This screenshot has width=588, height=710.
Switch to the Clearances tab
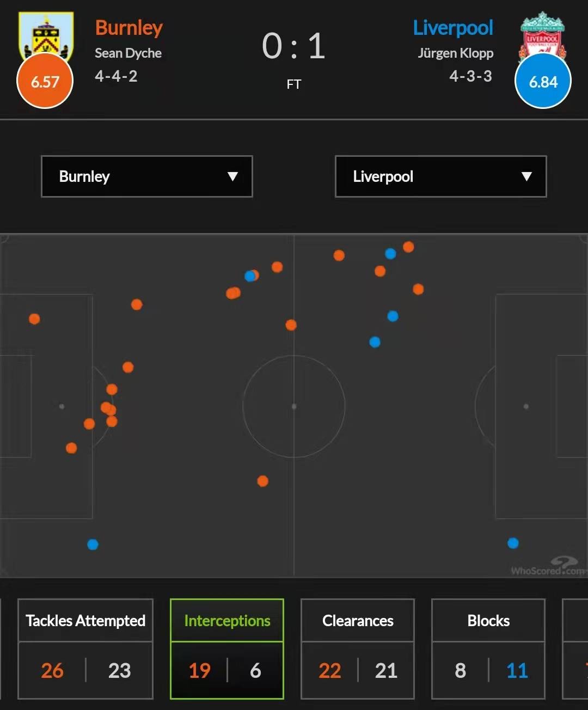click(358, 621)
